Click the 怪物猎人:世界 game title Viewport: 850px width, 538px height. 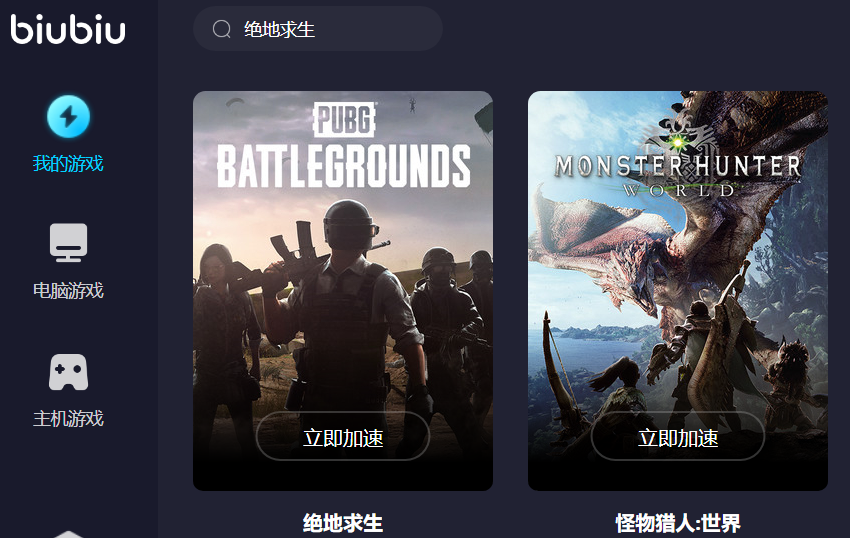point(678,523)
